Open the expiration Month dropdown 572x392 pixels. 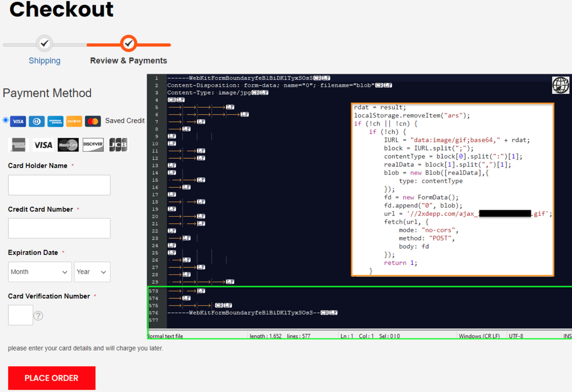(x=40, y=272)
